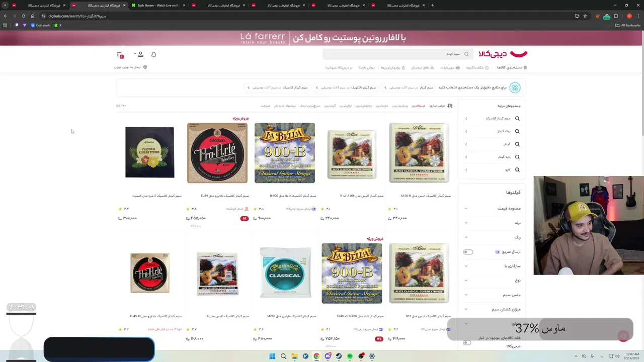Viewport: 644px width, 362px height.
Task: Open related search پایه گیتار
Action: pyautogui.click(x=493, y=157)
